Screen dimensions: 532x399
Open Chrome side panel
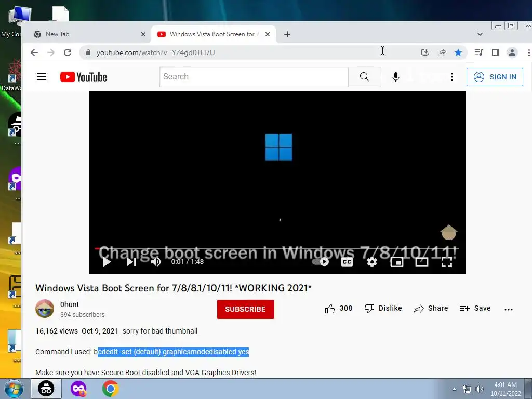pyautogui.click(x=495, y=52)
